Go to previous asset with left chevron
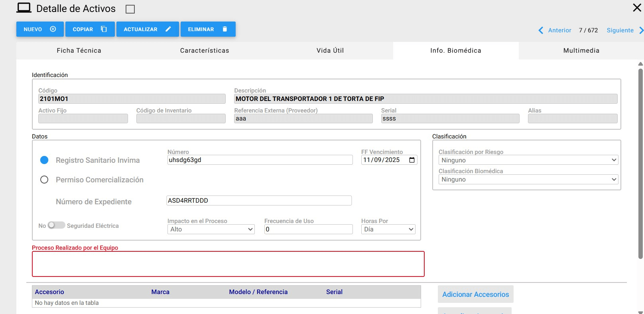The image size is (644, 314). click(541, 30)
